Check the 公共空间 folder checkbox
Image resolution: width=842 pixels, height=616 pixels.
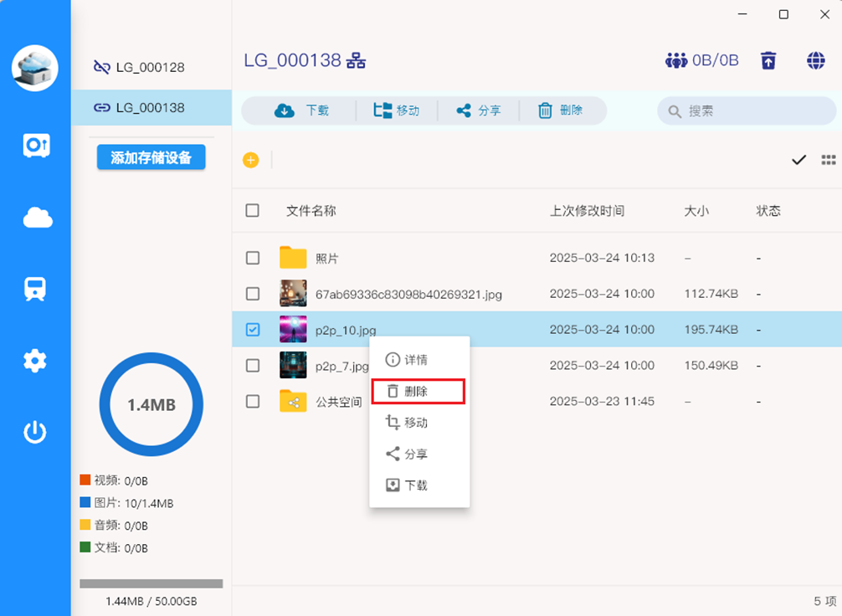pos(253,401)
